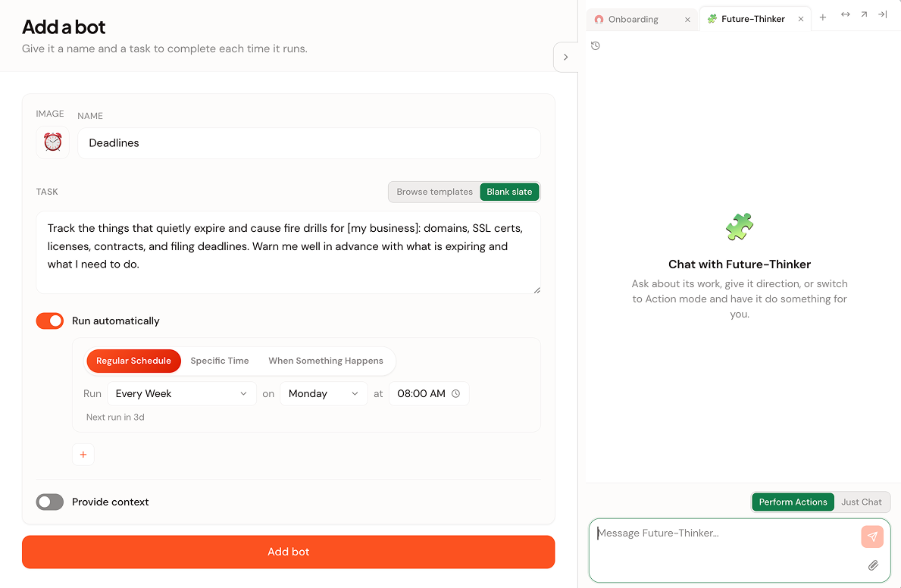Screen dimensions: 901x588
Task: Send message with paper plane button
Action: [871, 536]
